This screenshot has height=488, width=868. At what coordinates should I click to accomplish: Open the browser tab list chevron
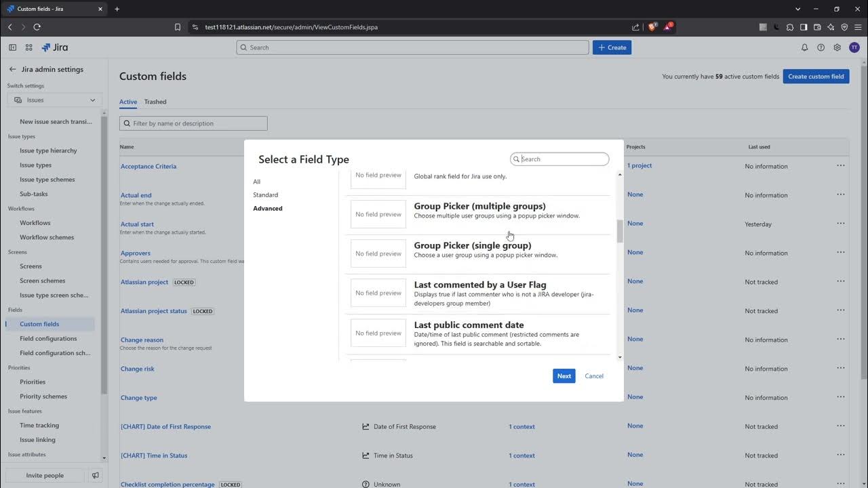797,9
